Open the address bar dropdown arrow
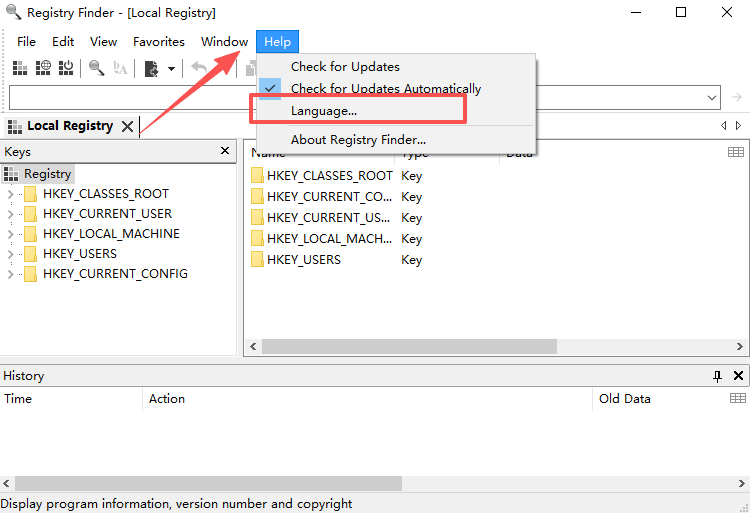 coord(712,98)
